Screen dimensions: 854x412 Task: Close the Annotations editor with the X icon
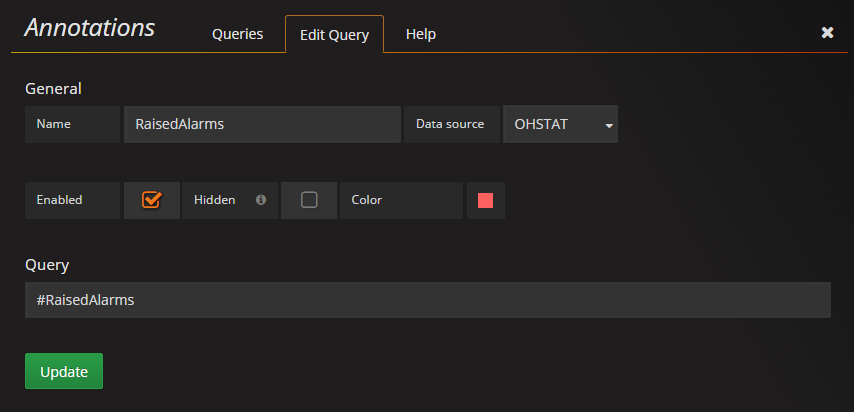pos(827,33)
